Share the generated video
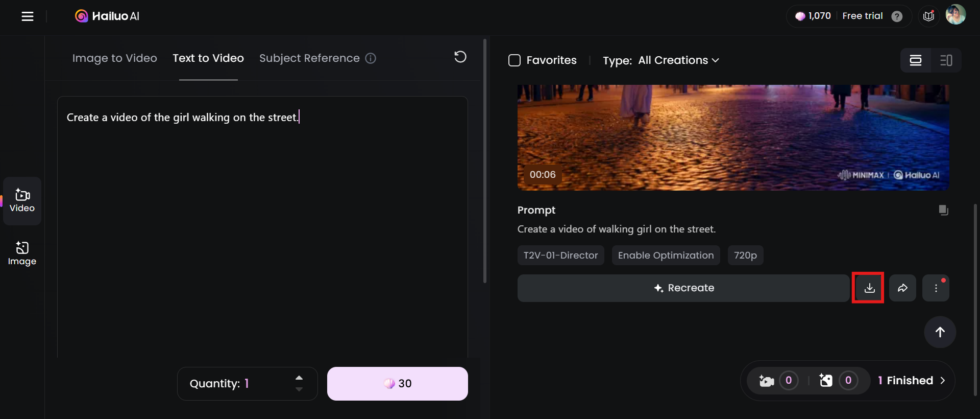 (x=902, y=288)
